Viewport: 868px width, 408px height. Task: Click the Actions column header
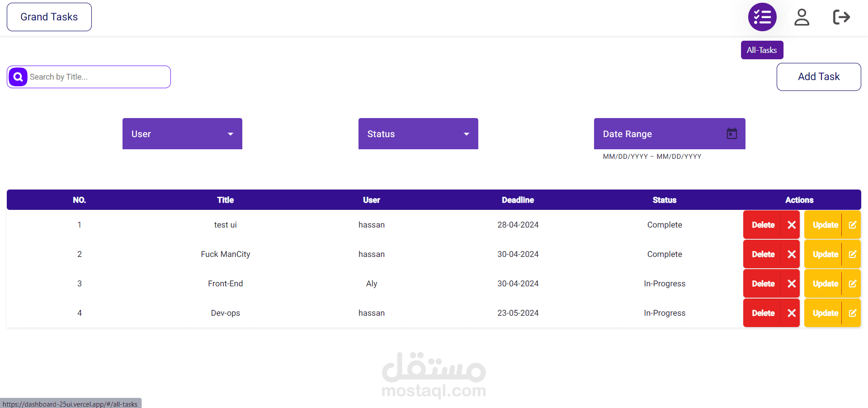coord(799,200)
